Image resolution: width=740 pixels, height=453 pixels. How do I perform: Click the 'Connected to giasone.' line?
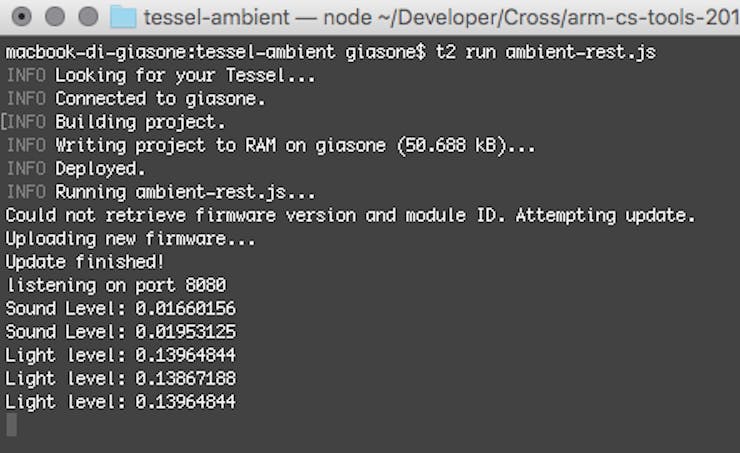click(x=136, y=99)
